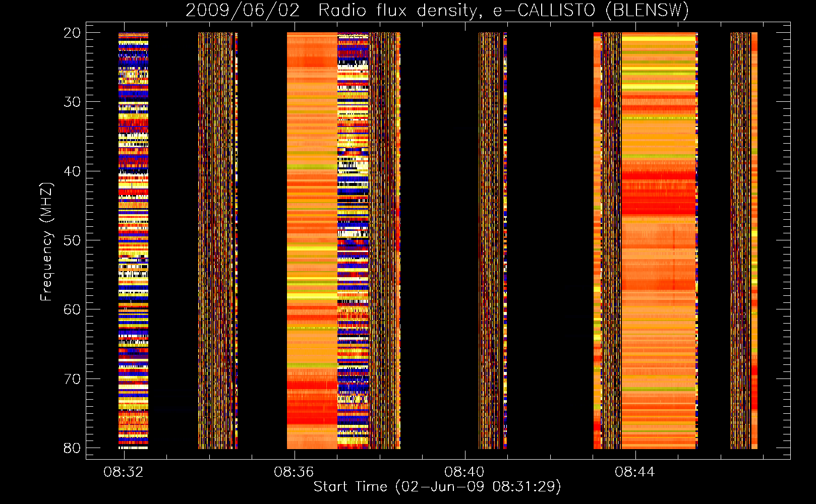816x504 pixels.
Task: Click the plot title '2009/06/02 Radio flux density'
Action: [x=437, y=10]
